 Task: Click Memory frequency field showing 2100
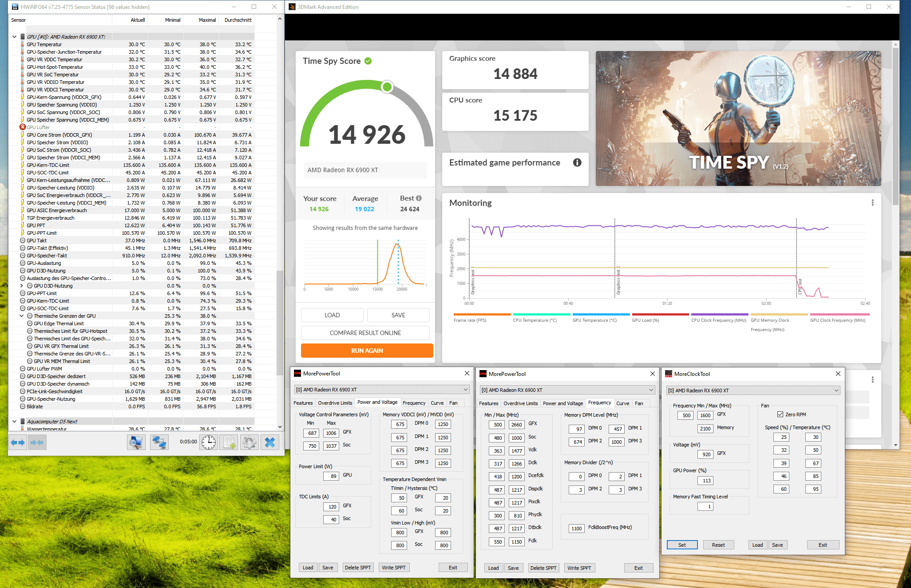tap(705, 429)
